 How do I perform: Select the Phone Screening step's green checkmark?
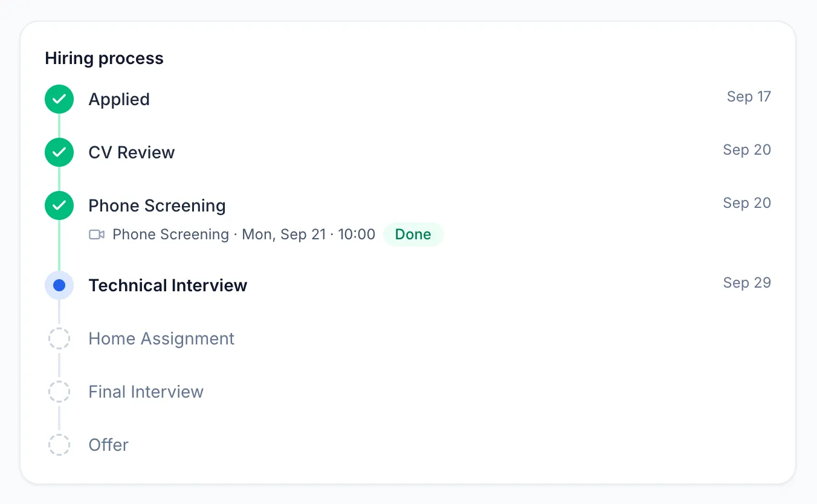[59, 205]
